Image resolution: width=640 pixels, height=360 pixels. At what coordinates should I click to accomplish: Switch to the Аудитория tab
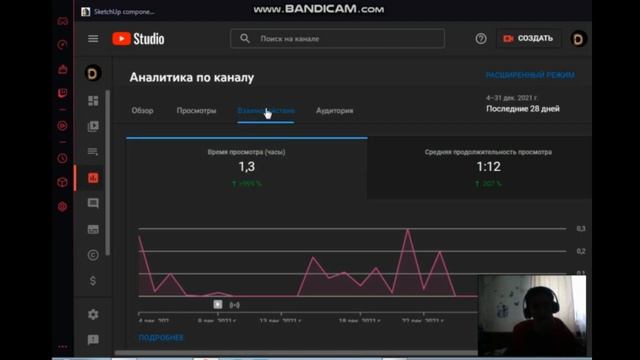click(335, 111)
